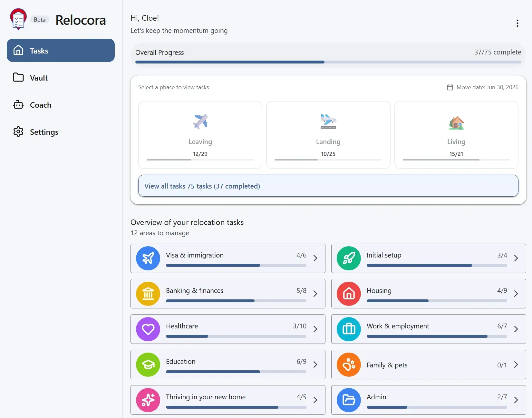Viewport: 532px width, 418px height.
Task: Expand the Healthcare chevron arrow
Action: point(315,329)
